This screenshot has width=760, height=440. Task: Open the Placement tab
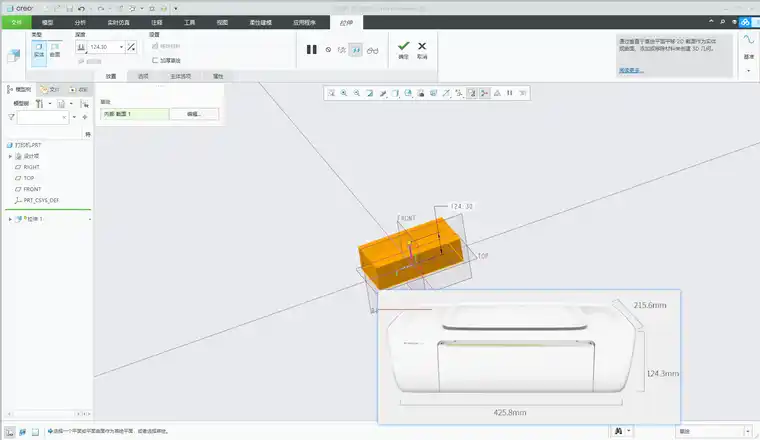[x=111, y=77]
